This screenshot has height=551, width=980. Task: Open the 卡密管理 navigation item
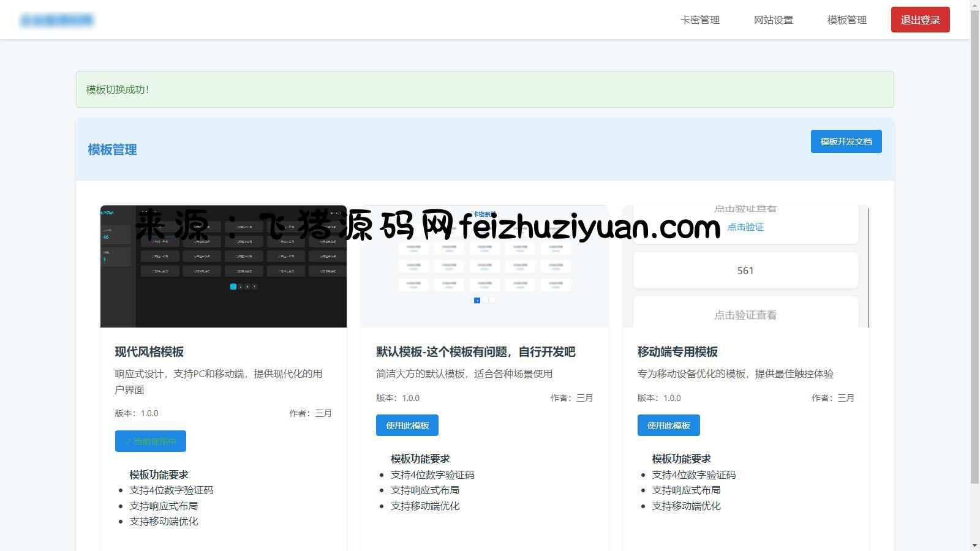coord(699,20)
